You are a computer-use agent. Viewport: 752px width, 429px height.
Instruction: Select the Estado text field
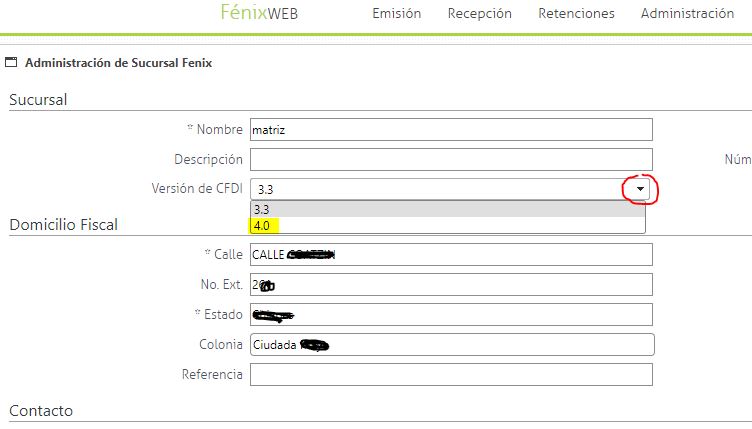[451, 314]
